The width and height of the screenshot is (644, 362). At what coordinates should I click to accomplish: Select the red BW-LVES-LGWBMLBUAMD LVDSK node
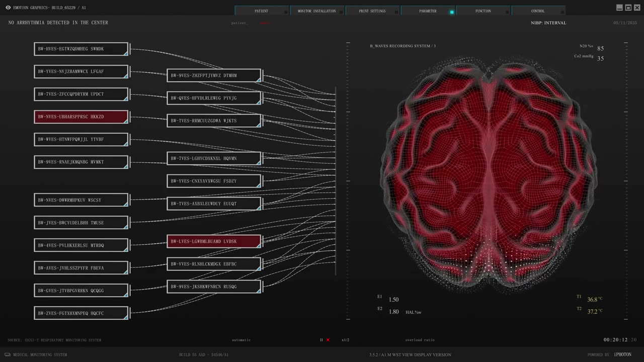[214, 241]
